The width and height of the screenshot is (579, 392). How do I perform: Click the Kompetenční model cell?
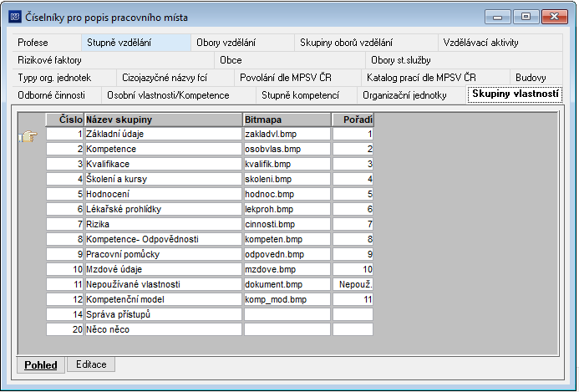click(163, 299)
